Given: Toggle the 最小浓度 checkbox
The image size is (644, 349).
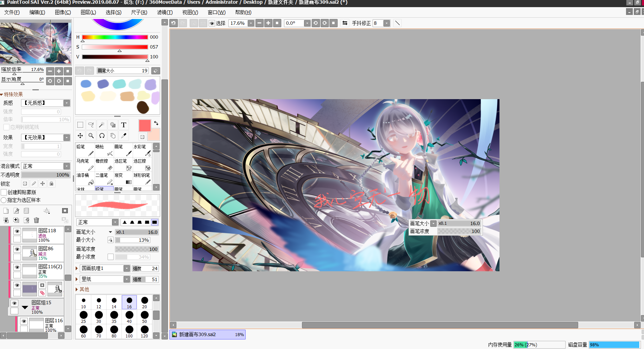Looking at the screenshot, I should click(x=111, y=257).
